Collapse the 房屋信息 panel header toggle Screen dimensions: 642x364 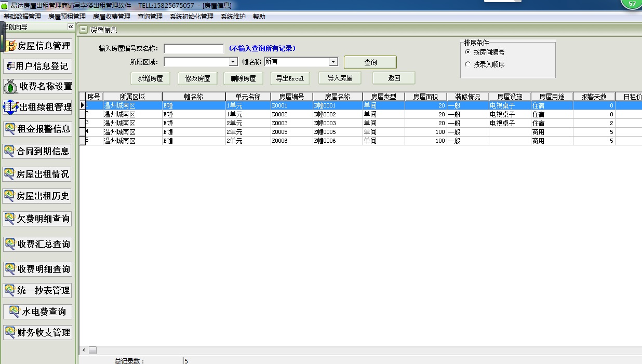tap(84, 30)
